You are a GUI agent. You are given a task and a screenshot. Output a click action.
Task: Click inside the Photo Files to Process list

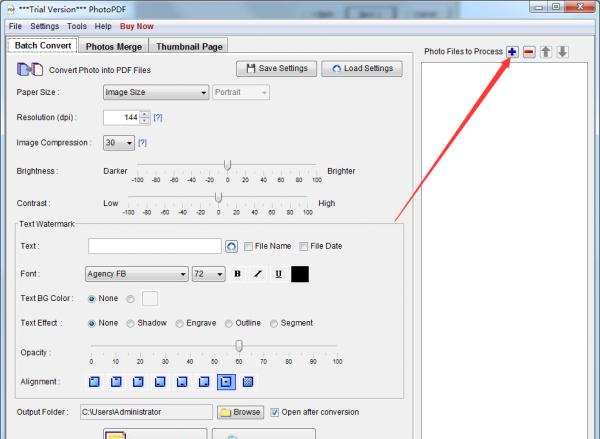tap(504, 249)
